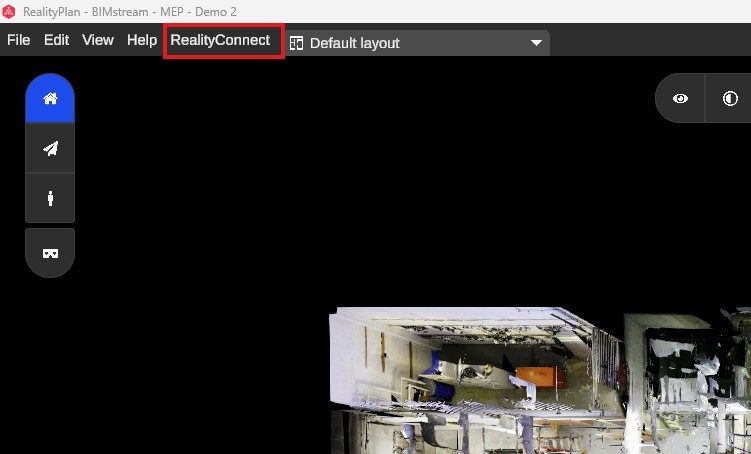Switch to walk mode person icon
751x454 pixels.
[50, 198]
